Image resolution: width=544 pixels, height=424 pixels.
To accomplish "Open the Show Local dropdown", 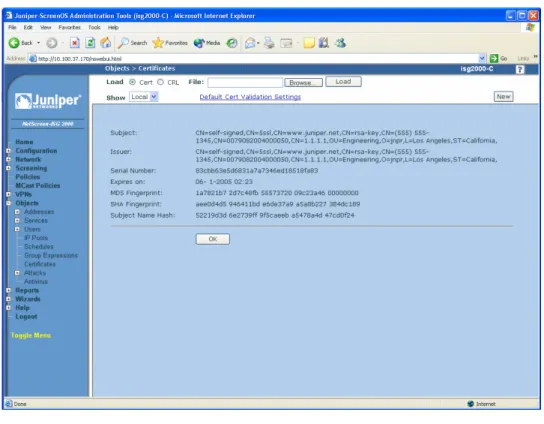I will point(144,97).
